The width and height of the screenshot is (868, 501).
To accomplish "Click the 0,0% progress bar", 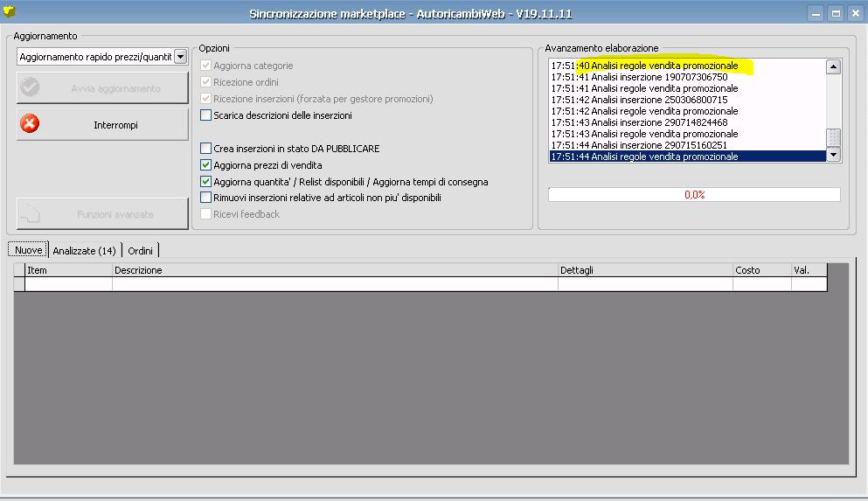I will pyautogui.click(x=694, y=194).
